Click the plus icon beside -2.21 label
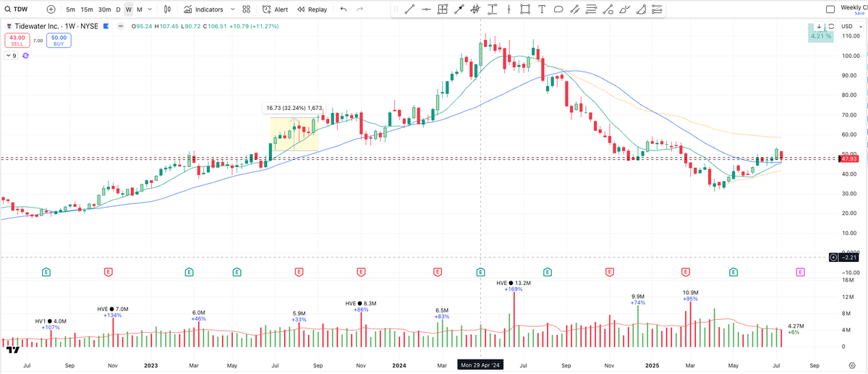This screenshot has width=868, height=374. [x=833, y=257]
